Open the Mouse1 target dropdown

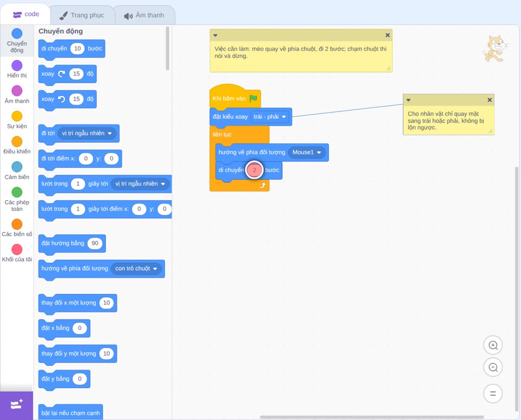pos(307,152)
